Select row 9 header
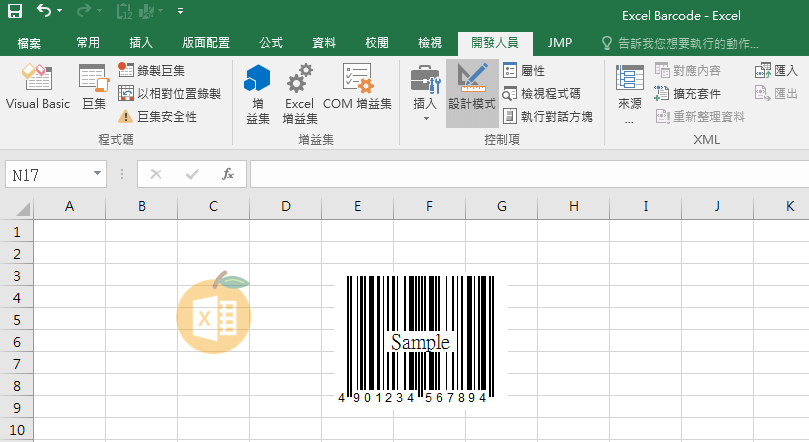The height and width of the screenshot is (442, 809). pos(17,407)
